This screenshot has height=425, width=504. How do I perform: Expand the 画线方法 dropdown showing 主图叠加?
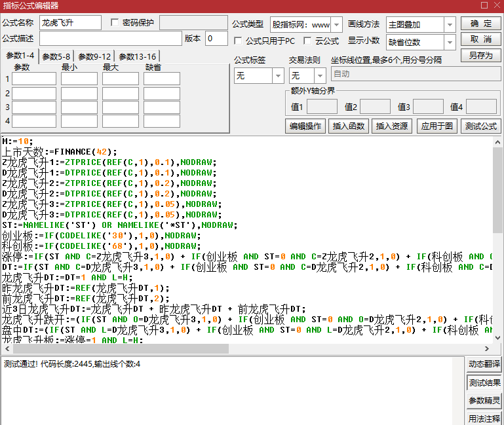(450, 25)
